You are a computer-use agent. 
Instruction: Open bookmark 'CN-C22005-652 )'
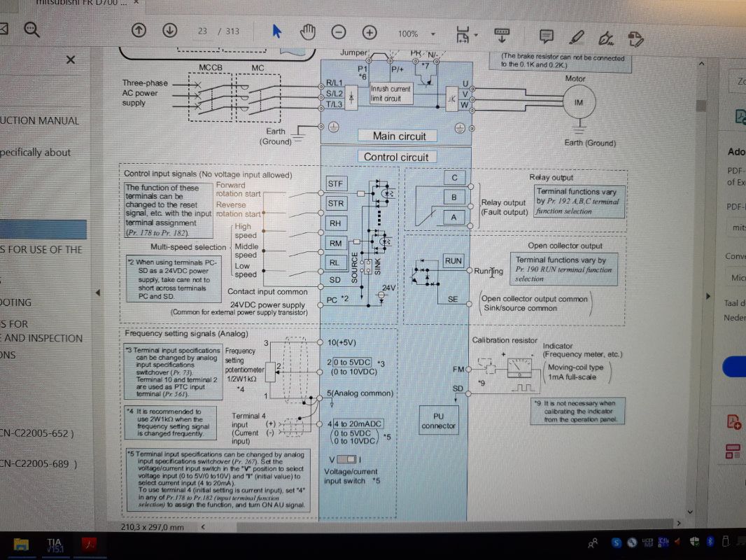pos(37,433)
